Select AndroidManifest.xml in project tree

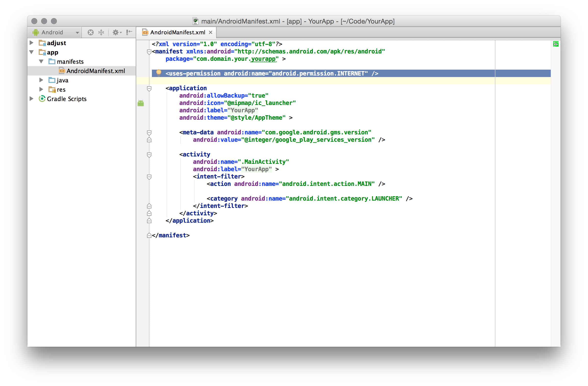pos(96,71)
